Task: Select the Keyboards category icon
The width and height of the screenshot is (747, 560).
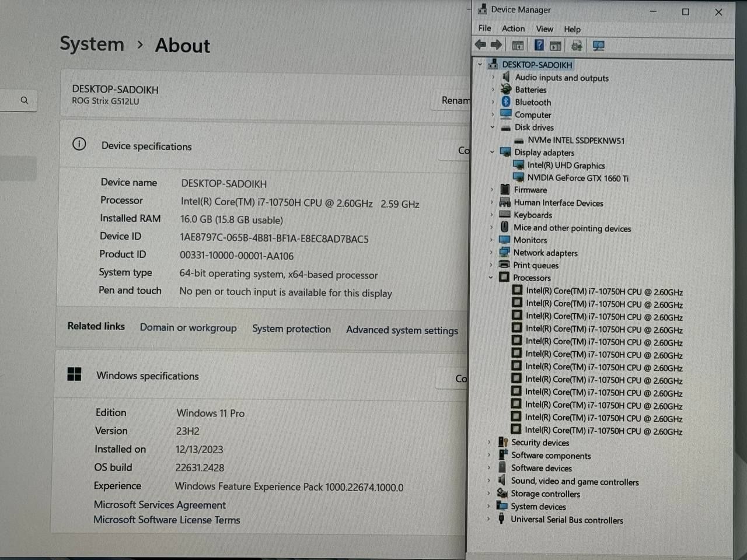Action: point(505,215)
